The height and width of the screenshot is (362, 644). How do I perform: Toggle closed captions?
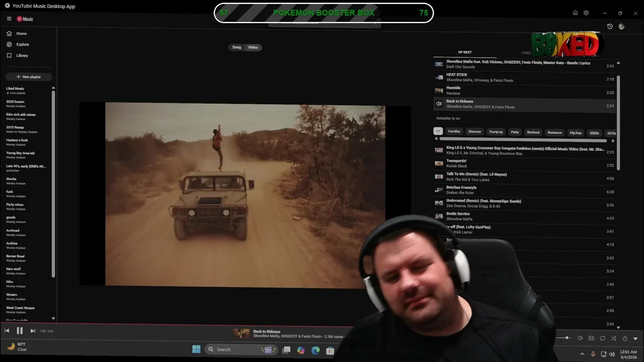[x=591, y=338]
